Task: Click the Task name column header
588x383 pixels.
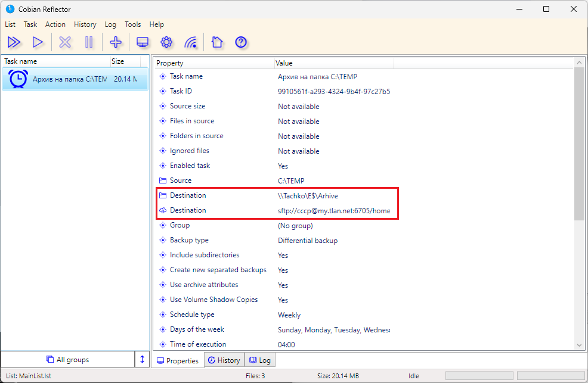Action: coord(56,61)
